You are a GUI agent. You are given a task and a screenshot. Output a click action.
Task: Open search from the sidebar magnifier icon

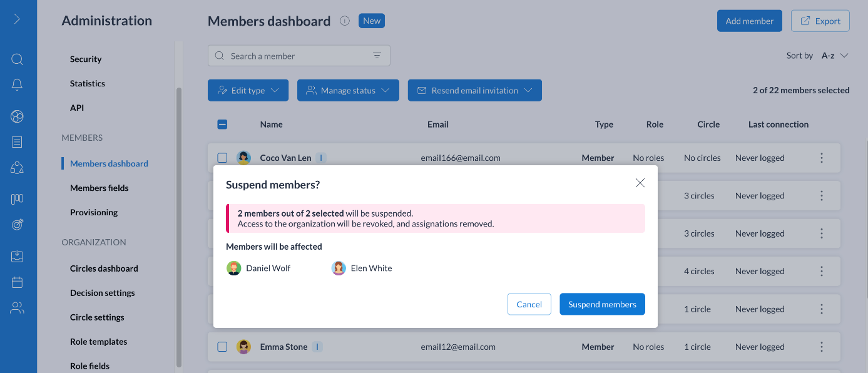click(x=17, y=59)
